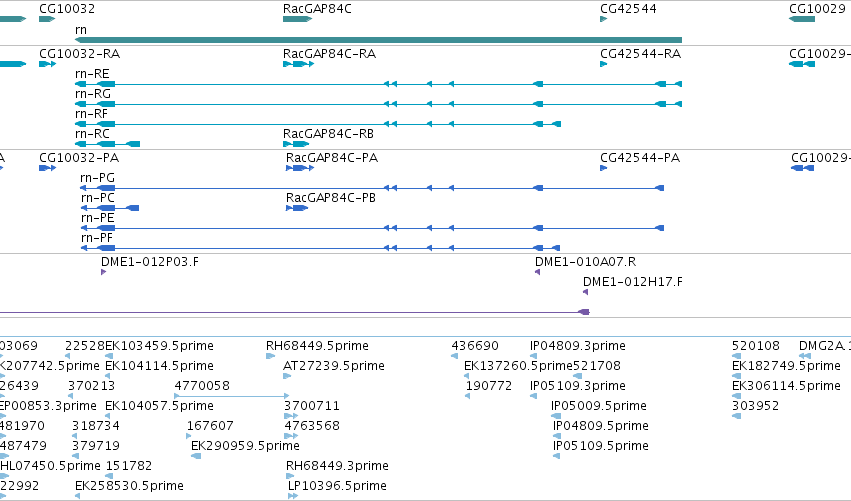The height and width of the screenshot is (501, 851).
Task: Open the rn-RF transcript label
Action: point(91,114)
